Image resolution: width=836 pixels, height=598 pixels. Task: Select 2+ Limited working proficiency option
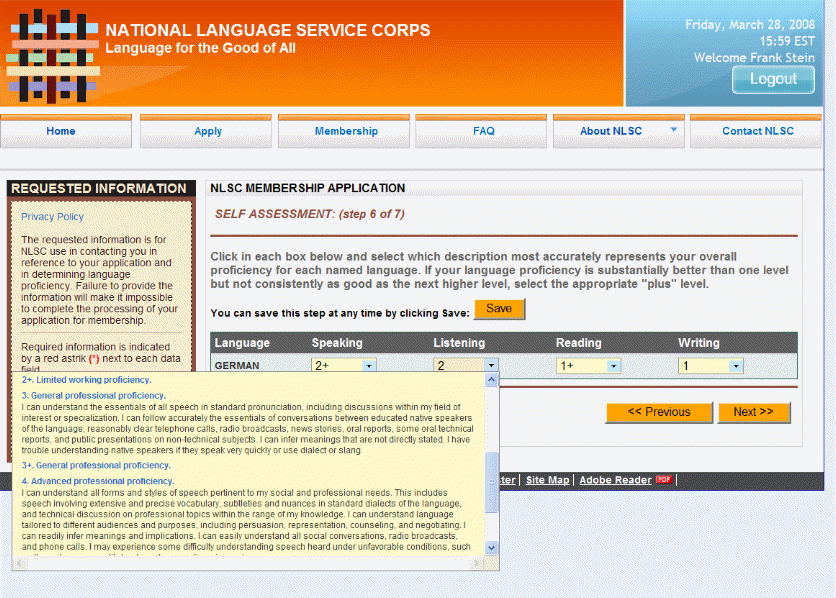point(86,380)
